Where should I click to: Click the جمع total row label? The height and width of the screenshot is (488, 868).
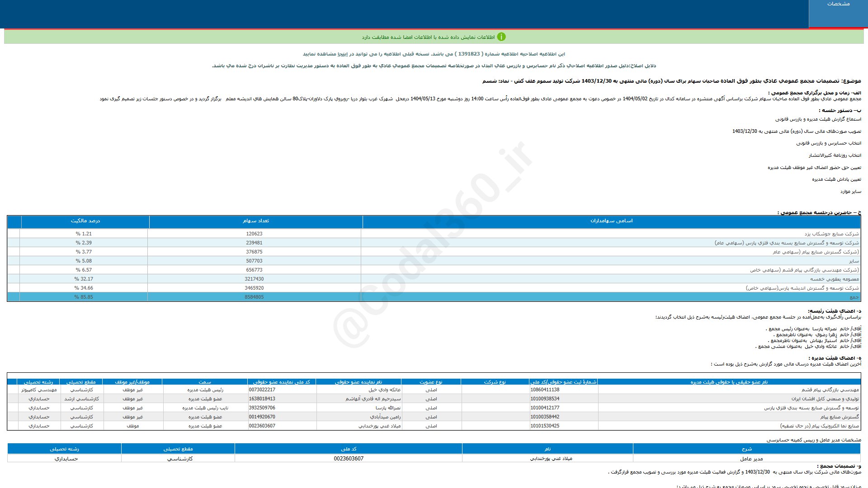[x=854, y=297]
